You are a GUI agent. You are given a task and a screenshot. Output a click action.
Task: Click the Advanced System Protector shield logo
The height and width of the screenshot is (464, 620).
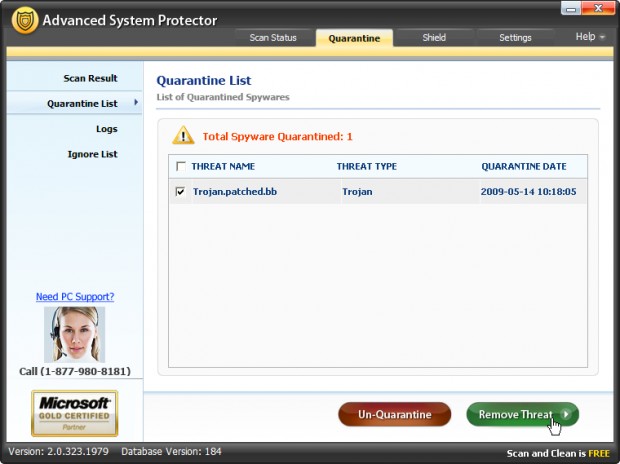(25, 21)
